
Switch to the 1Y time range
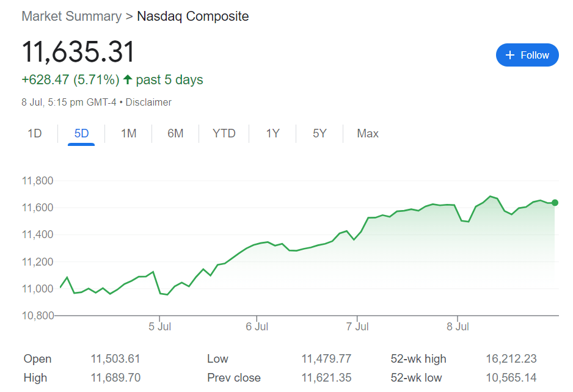[272, 133]
